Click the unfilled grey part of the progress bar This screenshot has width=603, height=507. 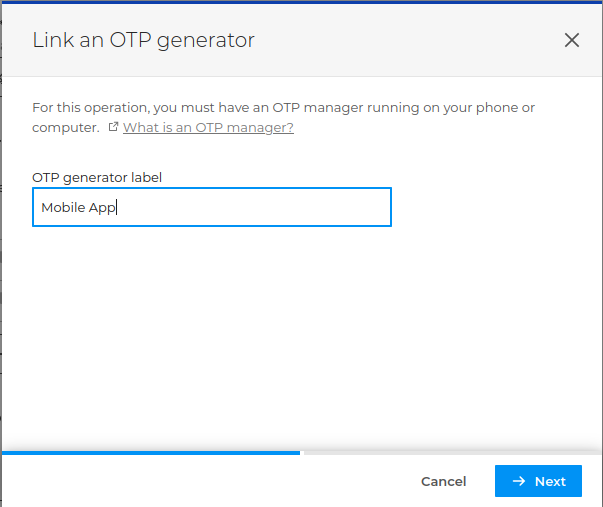(450, 453)
